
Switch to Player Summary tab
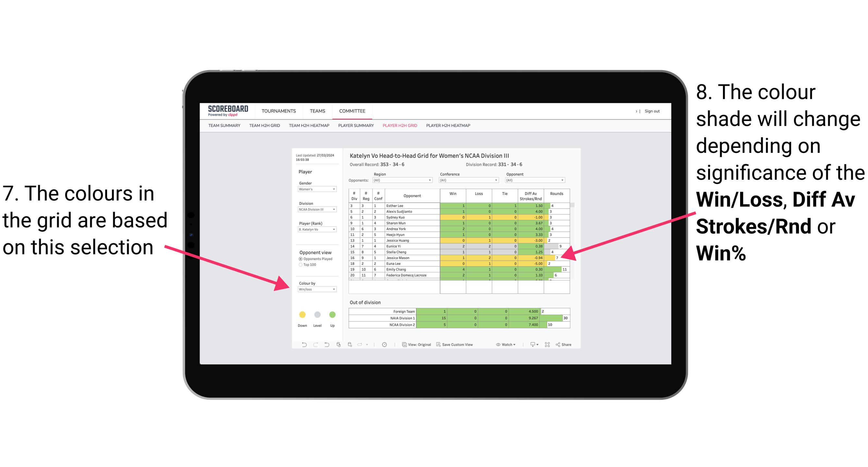(x=355, y=127)
